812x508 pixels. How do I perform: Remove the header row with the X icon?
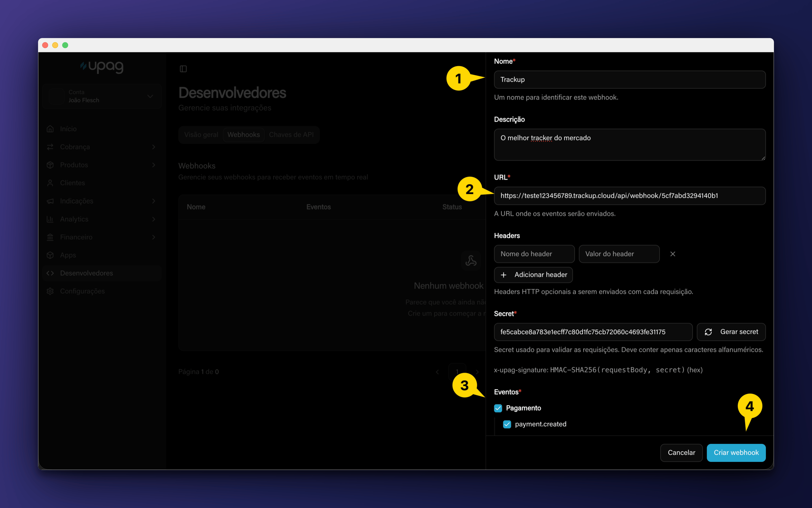tap(673, 254)
